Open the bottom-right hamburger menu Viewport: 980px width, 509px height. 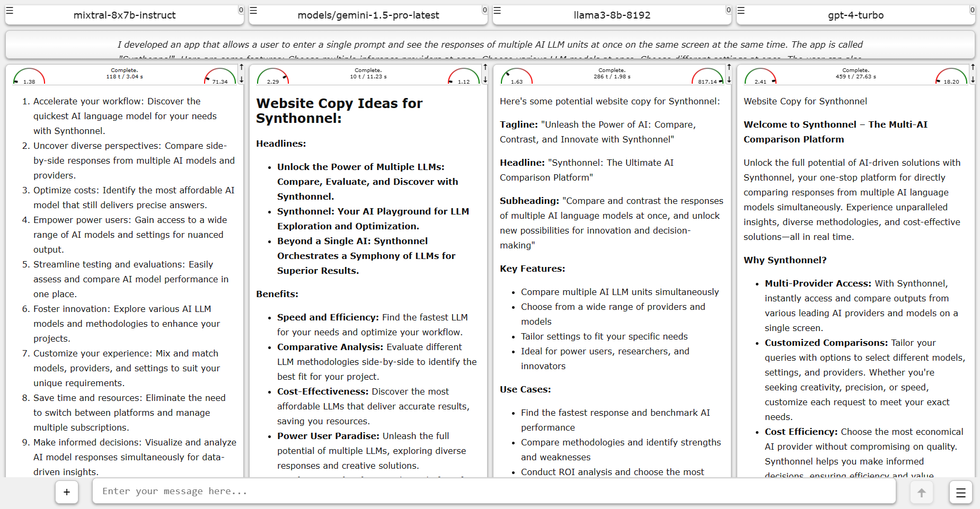click(961, 493)
